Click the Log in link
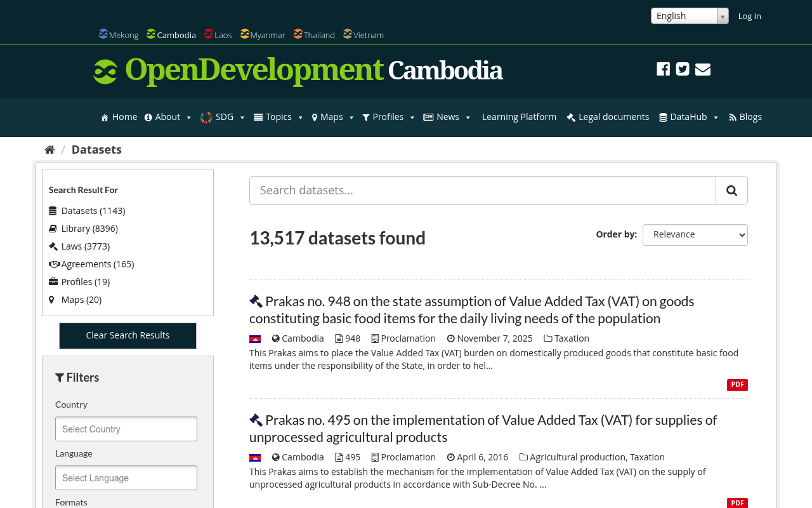The image size is (812, 508). (749, 16)
